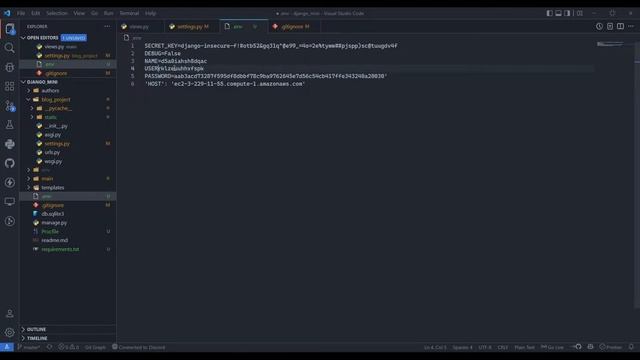Viewport: 640px width, 360px height.
Task: Click the editor action next to split editor
Action: coord(610,27)
